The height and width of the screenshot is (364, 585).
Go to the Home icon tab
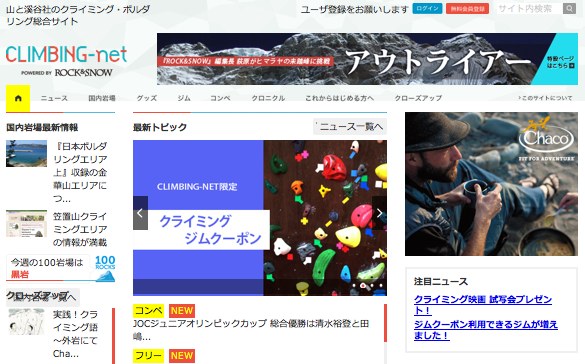18,98
